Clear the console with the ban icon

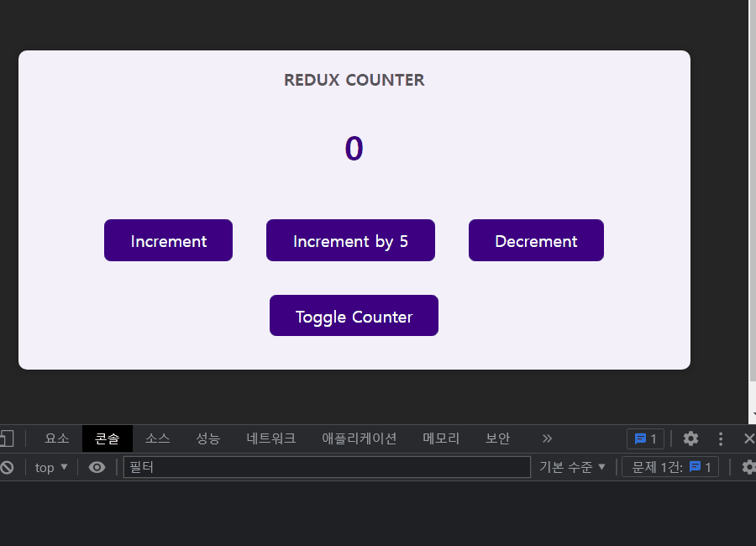click(x=7, y=467)
